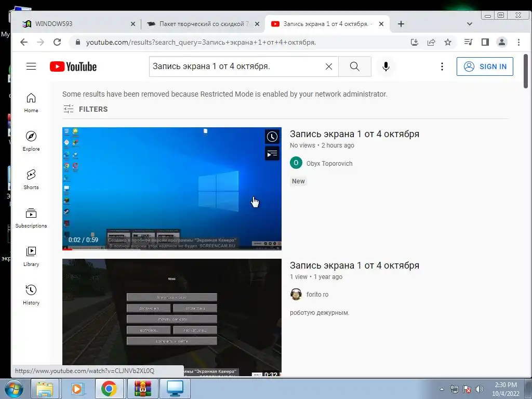Open Obyx Toporovich channel avatar
Screen dimensions: 532x399
[296, 163]
